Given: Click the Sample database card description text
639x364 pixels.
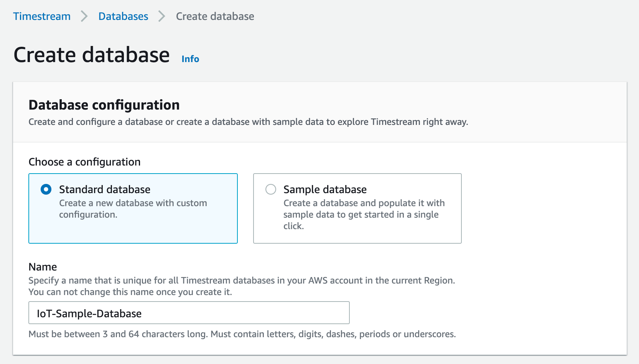Looking at the screenshot, I should coord(364,214).
